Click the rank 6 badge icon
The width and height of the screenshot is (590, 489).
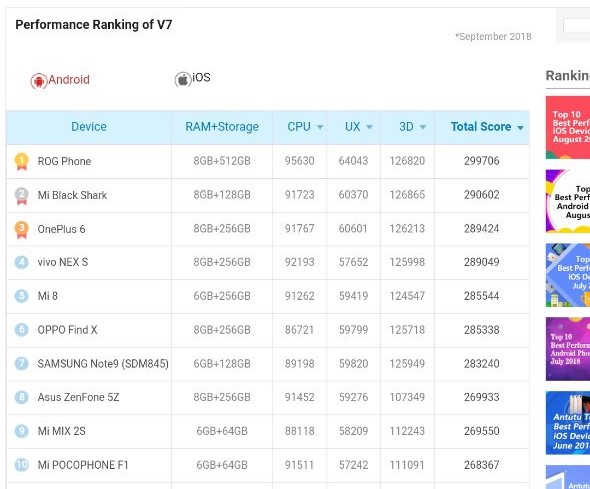point(21,330)
